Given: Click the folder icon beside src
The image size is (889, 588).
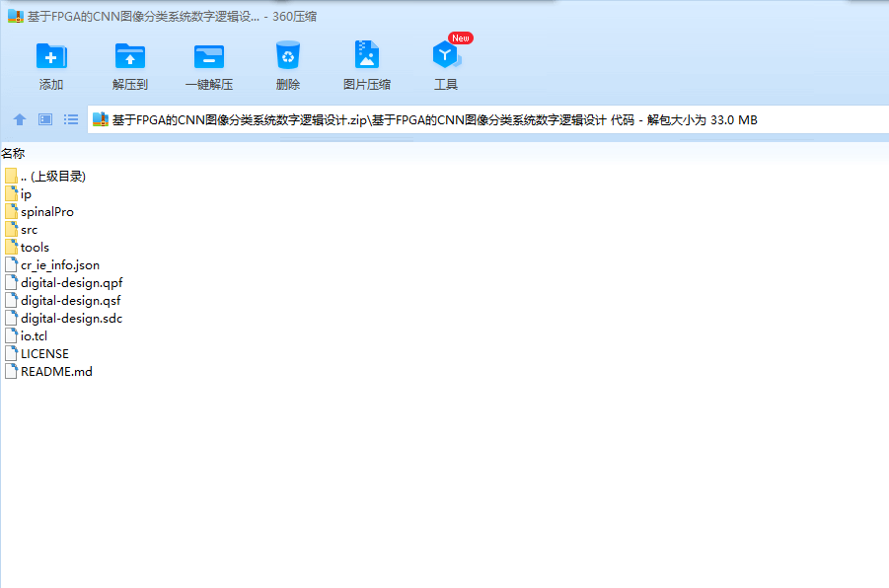Looking at the screenshot, I should click(x=11, y=229).
